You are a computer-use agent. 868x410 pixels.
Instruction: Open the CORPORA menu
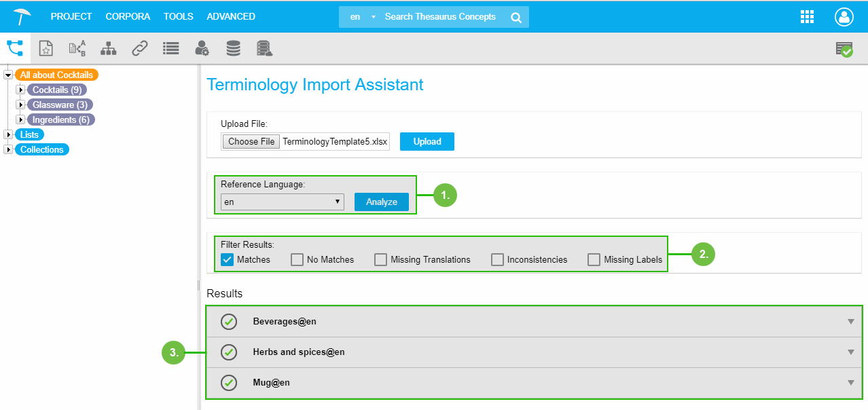(x=128, y=16)
